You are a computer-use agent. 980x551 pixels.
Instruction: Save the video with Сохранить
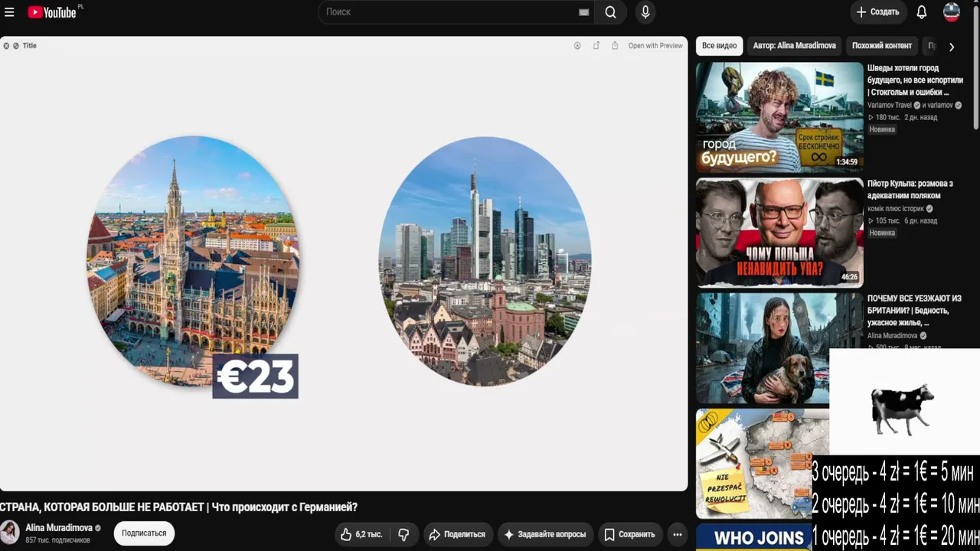(629, 534)
